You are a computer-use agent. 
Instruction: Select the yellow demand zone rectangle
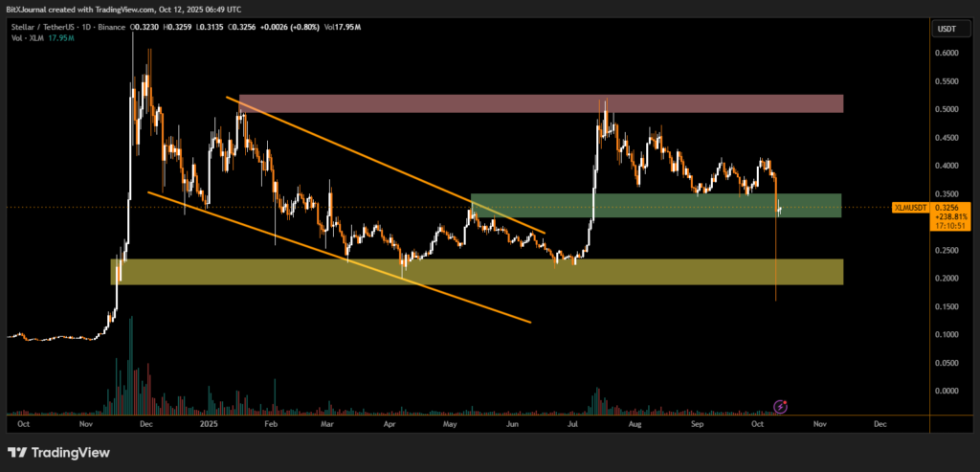click(477, 271)
